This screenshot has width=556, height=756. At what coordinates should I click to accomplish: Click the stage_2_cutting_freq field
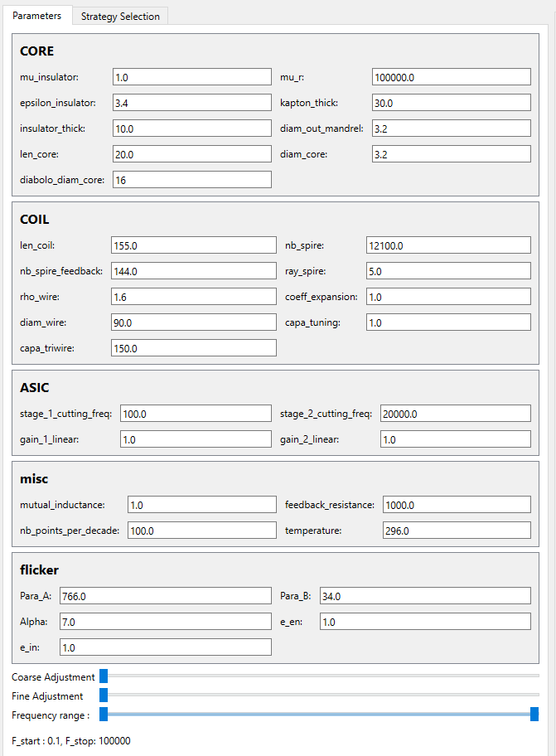click(455, 414)
